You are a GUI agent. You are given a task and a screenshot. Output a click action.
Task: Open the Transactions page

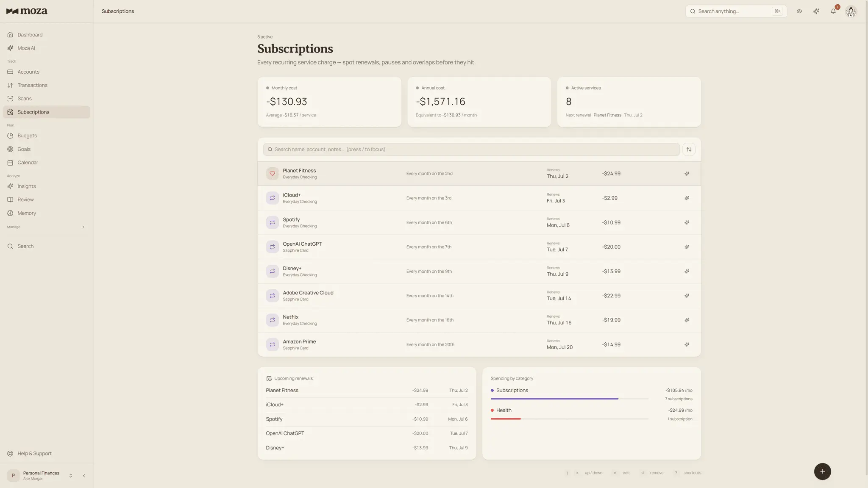pos(46,85)
